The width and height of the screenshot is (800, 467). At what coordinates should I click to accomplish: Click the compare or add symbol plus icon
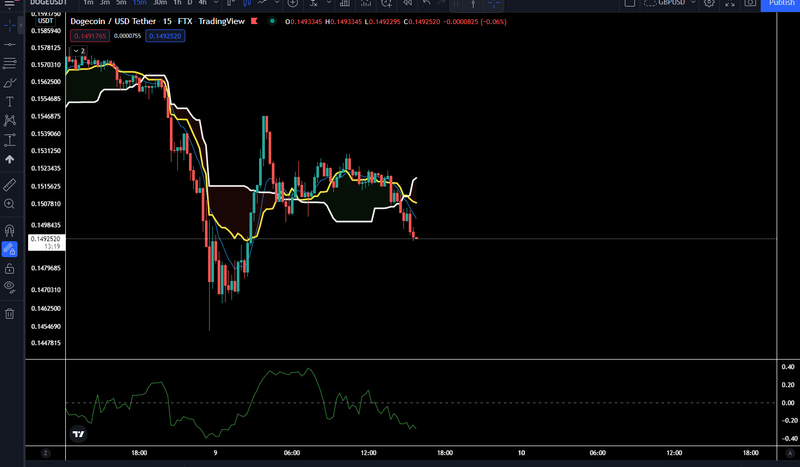(x=293, y=3)
